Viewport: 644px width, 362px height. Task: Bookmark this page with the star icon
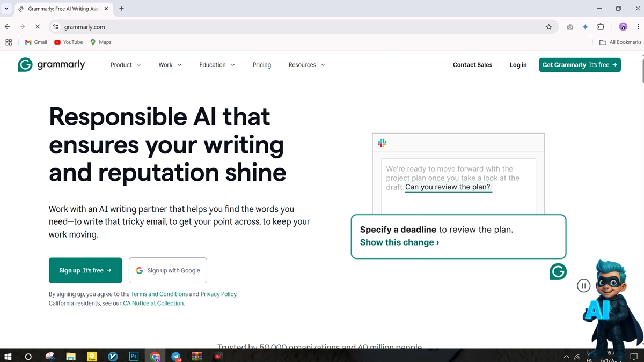click(x=548, y=27)
